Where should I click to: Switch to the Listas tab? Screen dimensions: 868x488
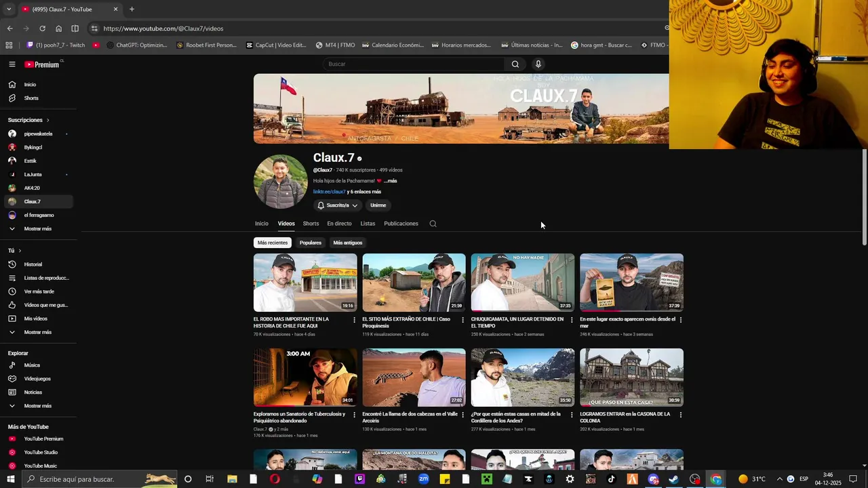click(x=368, y=224)
